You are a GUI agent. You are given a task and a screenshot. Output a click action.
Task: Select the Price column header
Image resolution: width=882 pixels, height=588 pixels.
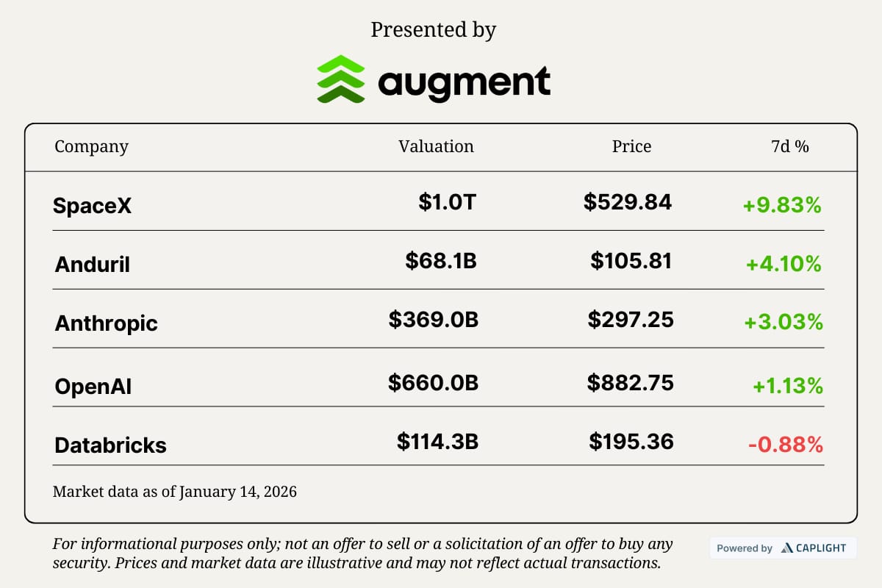pyautogui.click(x=631, y=146)
